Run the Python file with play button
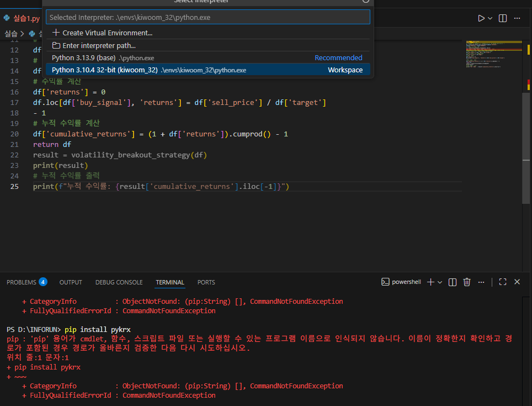The image size is (532, 406). (x=481, y=18)
